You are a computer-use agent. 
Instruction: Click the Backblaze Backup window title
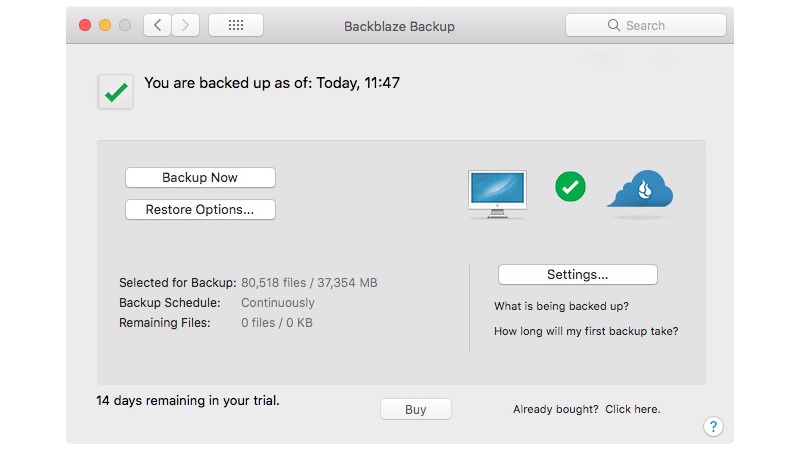tap(399, 26)
